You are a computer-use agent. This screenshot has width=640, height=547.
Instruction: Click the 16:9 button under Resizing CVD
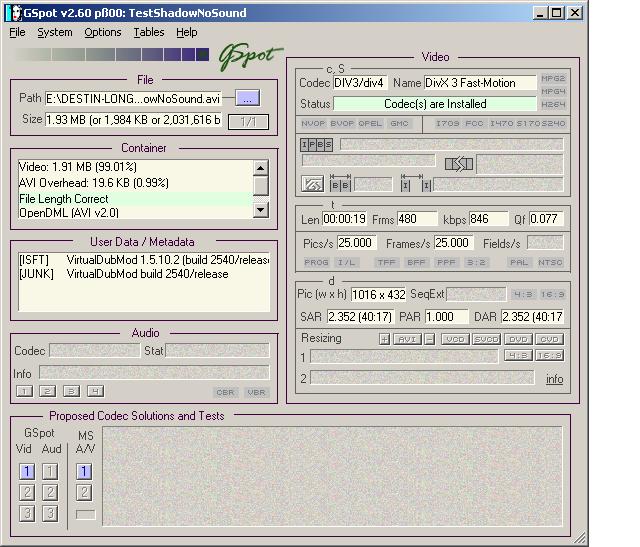549,356
